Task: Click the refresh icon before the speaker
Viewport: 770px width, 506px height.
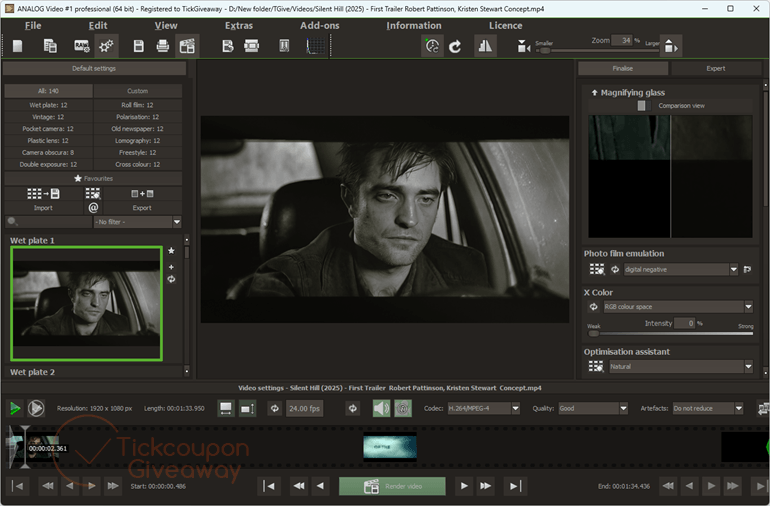Action: (x=353, y=408)
